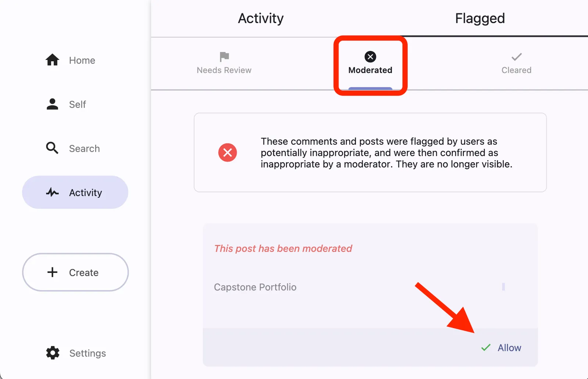Click the green checkmark beside Allow

coord(485,347)
